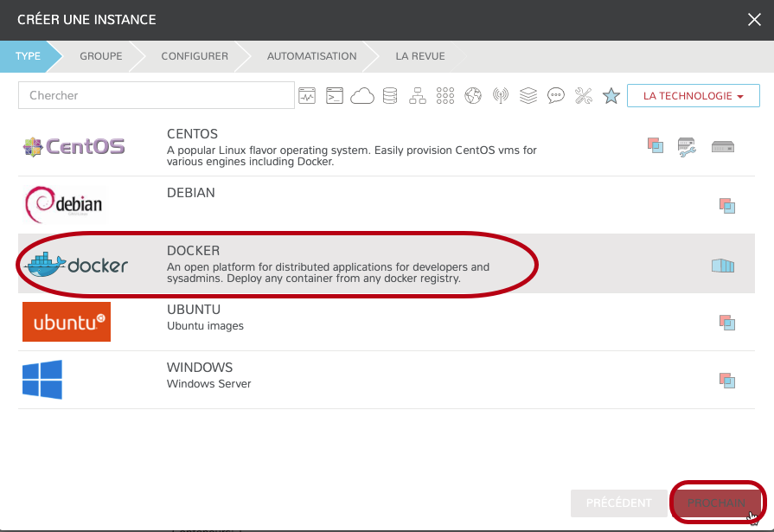Select the speech bubble messaging filter icon
The width and height of the screenshot is (774, 532).
(556, 96)
